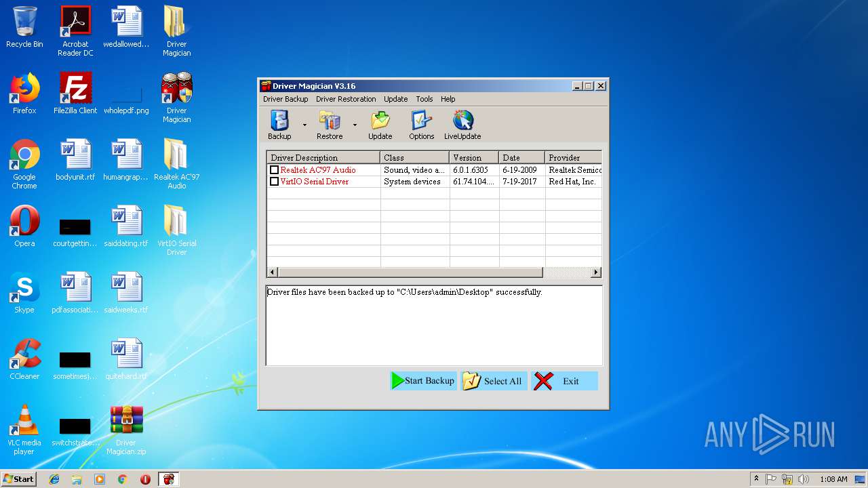Click the 'Red Hat, Inc.' provider cell
Image resolution: width=868 pixels, height=488 pixels.
[572, 182]
